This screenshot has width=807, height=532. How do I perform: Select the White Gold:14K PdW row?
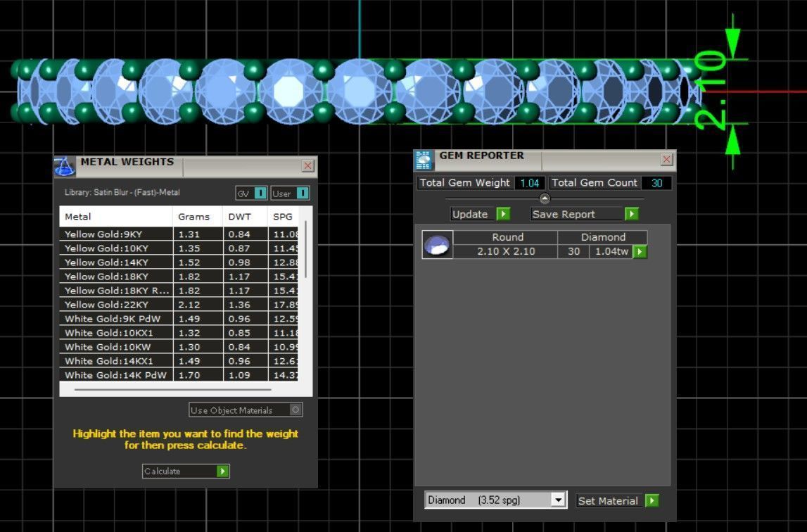[179, 375]
